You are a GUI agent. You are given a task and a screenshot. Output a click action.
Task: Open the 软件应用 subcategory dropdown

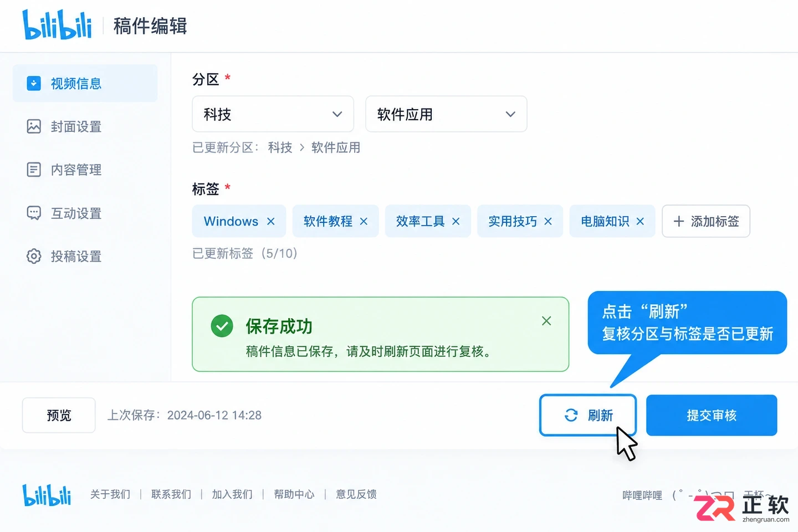click(x=446, y=114)
